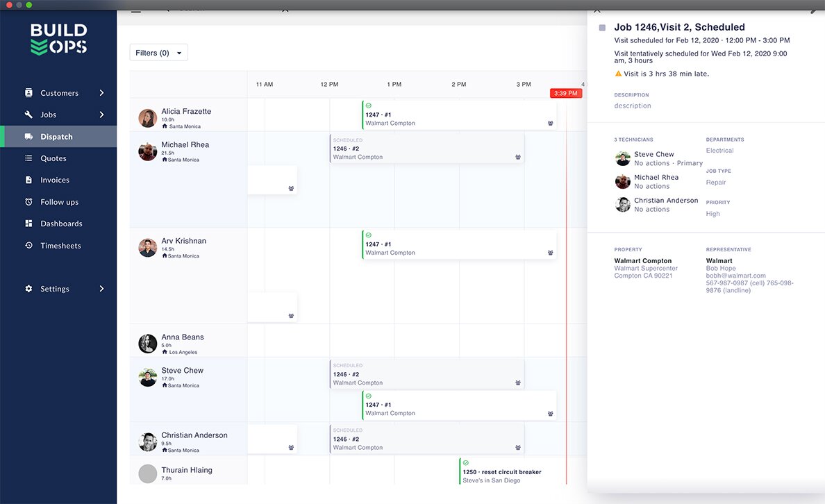825x504 pixels.
Task: Select Steve Chew's 1247 #1 visit card
Action: pyautogui.click(x=459, y=405)
